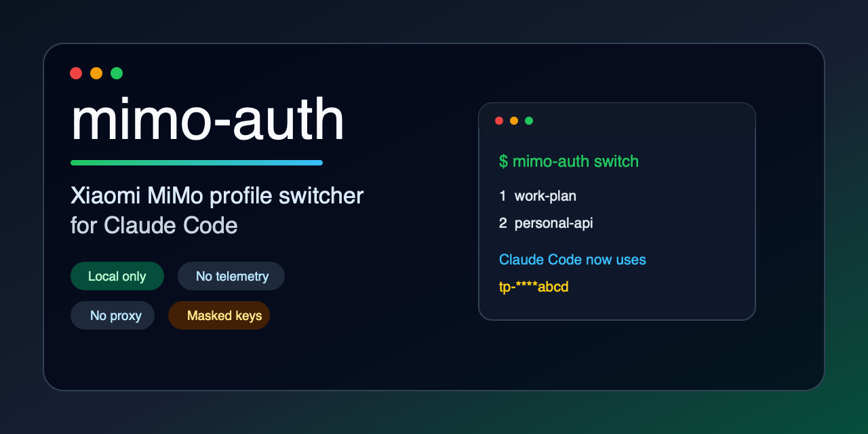868x434 pixels.
Task: Click the masked key "tp-****abcd"
Action: tap(534, 287)
